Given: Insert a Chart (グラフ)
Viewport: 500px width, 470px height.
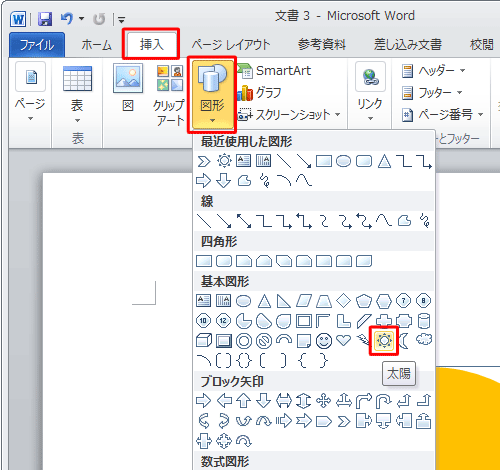Looking at the screenshot, I should [x=260, y=92].
